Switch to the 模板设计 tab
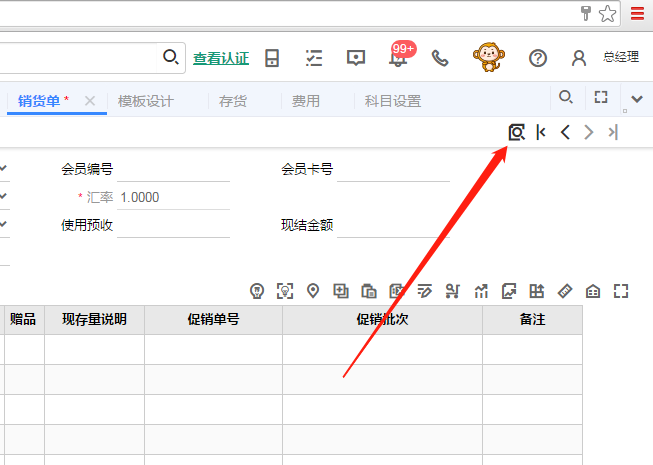Screen dimensions: 653x465 click(x=146, y=101)
